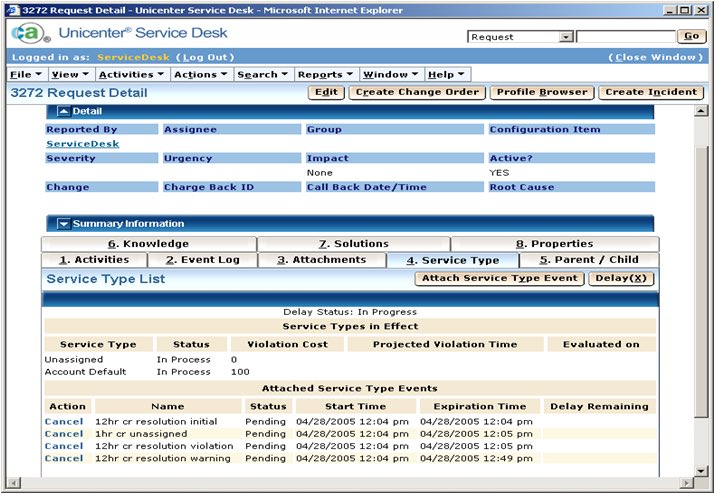
Task: Click the vertical scrollbar thumb
Action: pyautogui.click(x=701, y=281)
